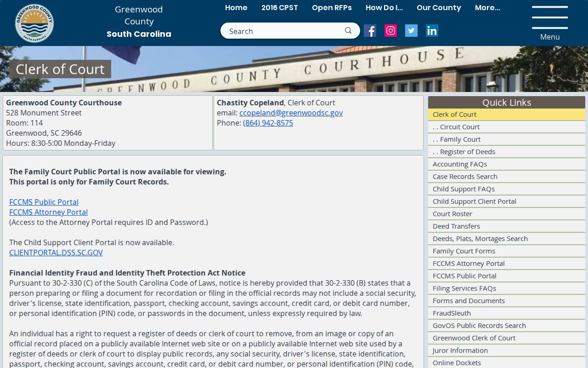Click phone number (864) 942-8575
The image size is (588, 368).
click(268, 123)
